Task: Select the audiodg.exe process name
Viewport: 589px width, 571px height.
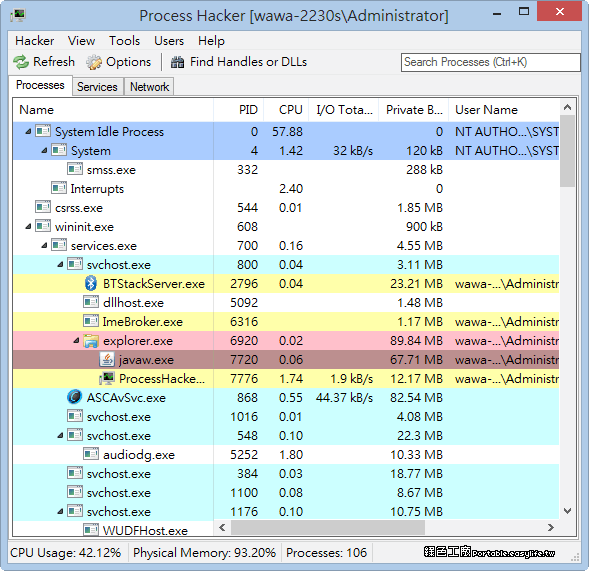Action: [x=139, y=455]
